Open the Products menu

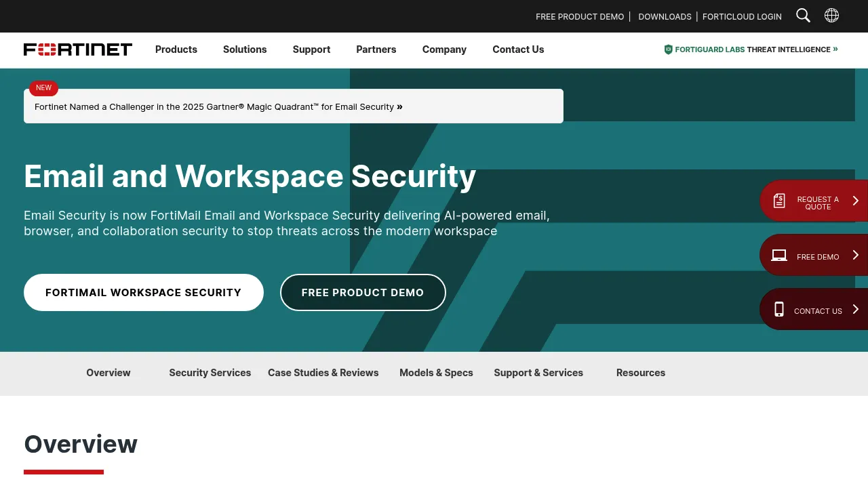pyautogui.click(x=176, y=49)
